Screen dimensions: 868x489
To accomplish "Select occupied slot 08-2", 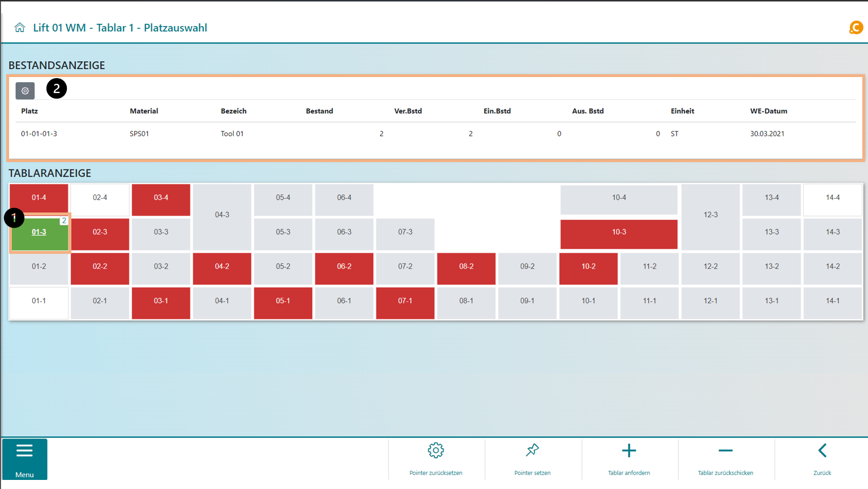I will [x=466, y=267].
